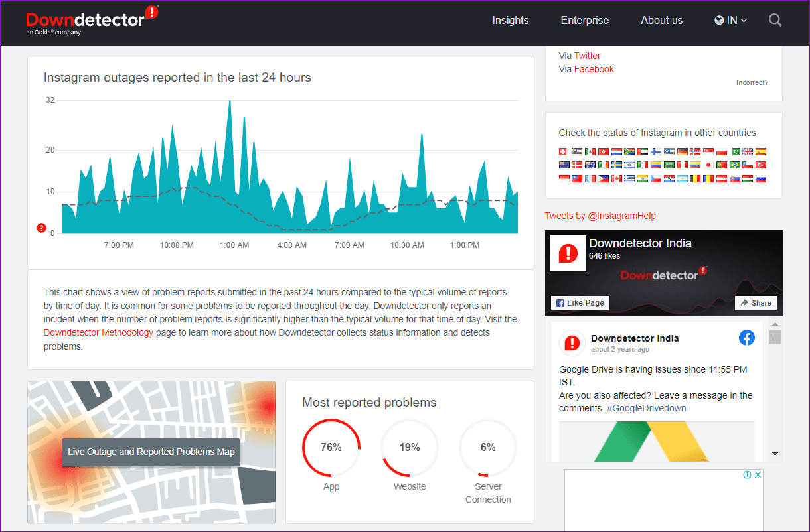Image resolution: width=810 pixels, height=532 pixels.
Task: Open the search magnifier icon in header
Action: [x=775, y=20]
